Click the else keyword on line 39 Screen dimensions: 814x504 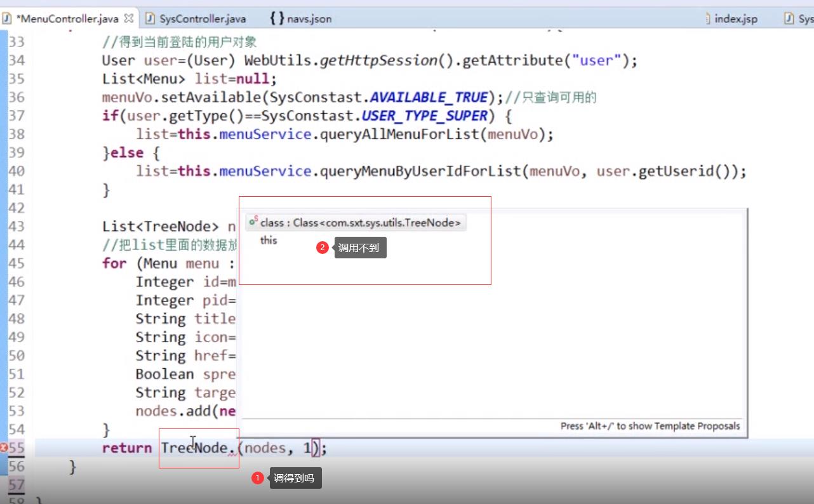pyautogui.click(x=127, y=153)
